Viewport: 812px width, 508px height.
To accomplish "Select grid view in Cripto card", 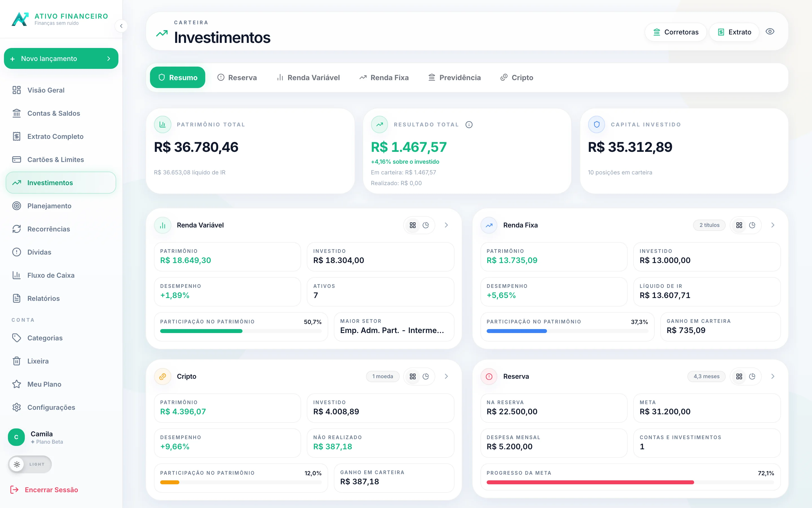I will tap(413, 376).
